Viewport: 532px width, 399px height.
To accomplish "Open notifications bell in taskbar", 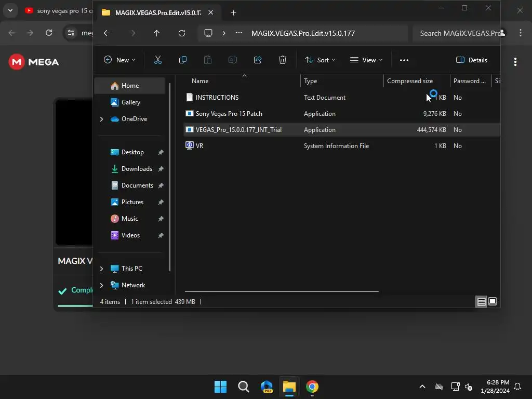I will [518, 387].
